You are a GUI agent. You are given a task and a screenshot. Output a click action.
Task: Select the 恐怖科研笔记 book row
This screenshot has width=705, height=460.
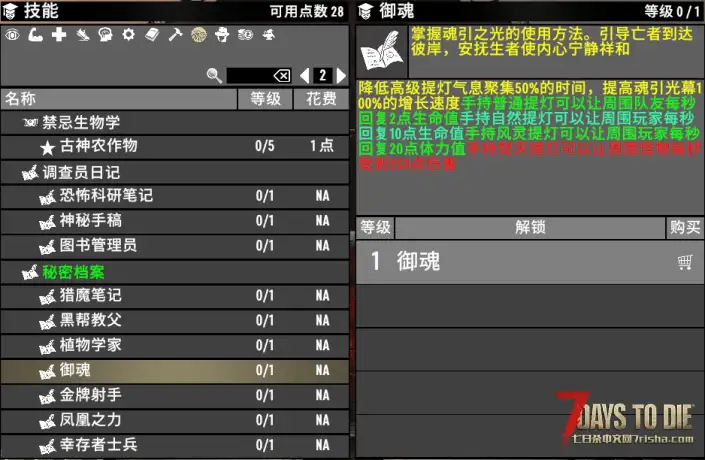click(175, 196)
